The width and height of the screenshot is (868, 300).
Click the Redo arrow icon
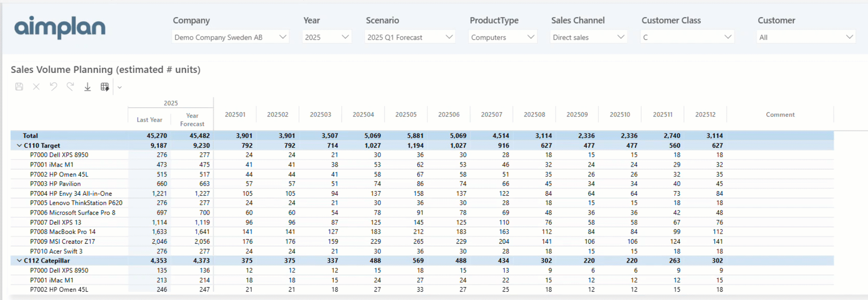click(70, 87)
